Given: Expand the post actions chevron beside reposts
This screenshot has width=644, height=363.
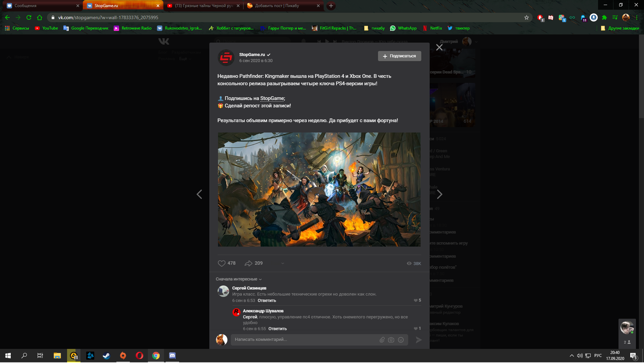Looking at the screenshot, I should 283,264.
